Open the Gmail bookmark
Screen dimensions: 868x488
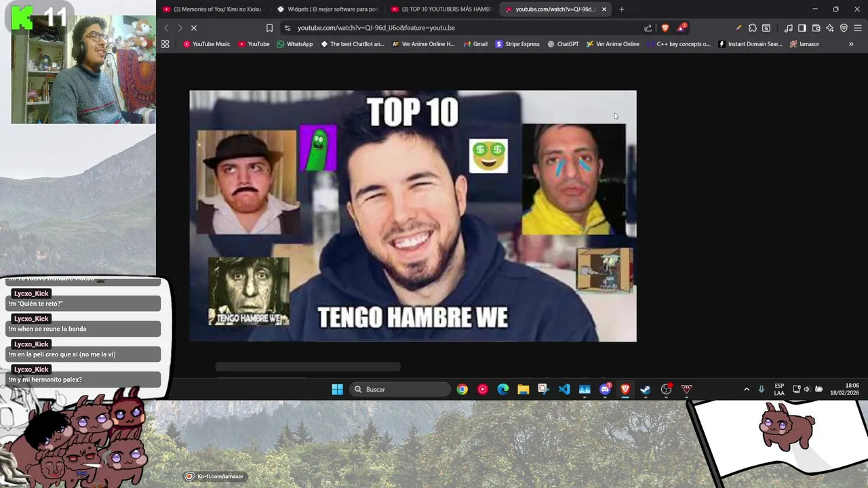point(475,44)
